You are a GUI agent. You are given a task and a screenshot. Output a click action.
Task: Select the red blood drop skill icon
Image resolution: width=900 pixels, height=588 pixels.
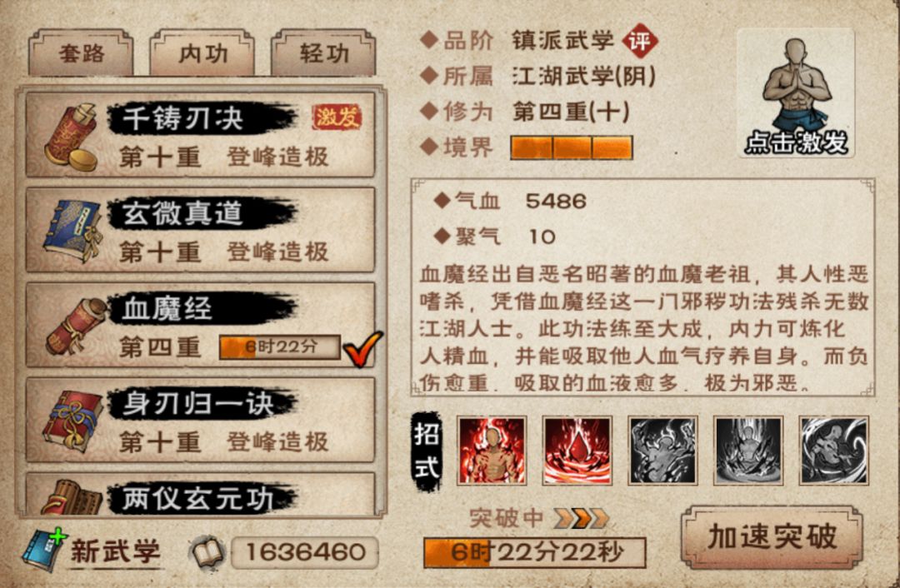(577, 451)
